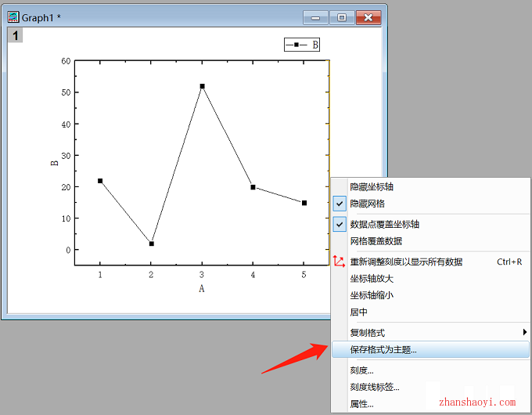Click Y axis tick label 50
Screen dimensions: 532x415
point(66,92)
